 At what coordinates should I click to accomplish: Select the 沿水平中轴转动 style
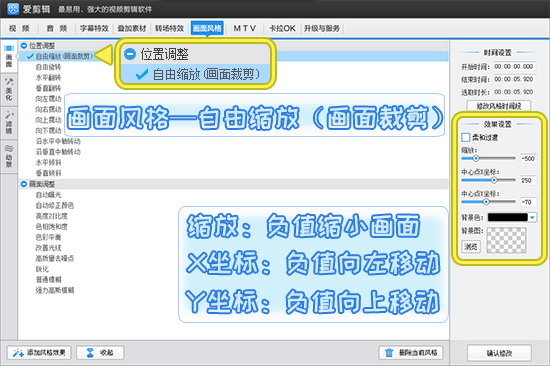click(58, 141)
